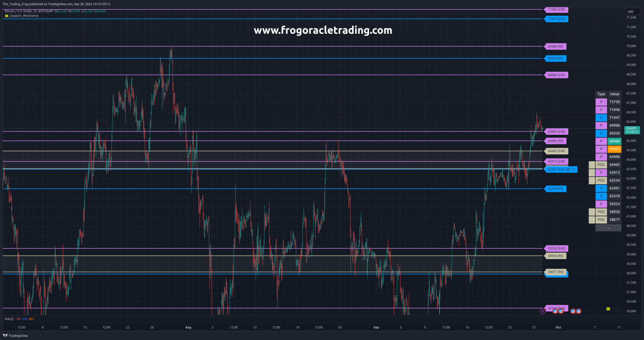Screen dimensions: 644x340
Task: Click the POC type cell for 64465
Action: (601, 165)
